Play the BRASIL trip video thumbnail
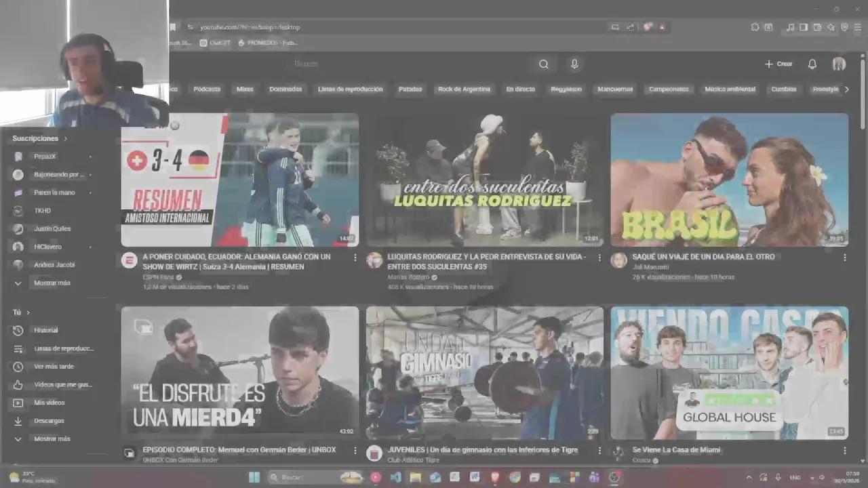868x488 pixels. [x=729, y=180]
